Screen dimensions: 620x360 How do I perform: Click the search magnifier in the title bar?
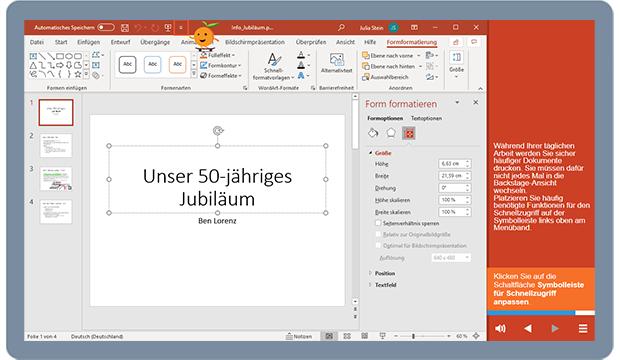click(341, 27)
